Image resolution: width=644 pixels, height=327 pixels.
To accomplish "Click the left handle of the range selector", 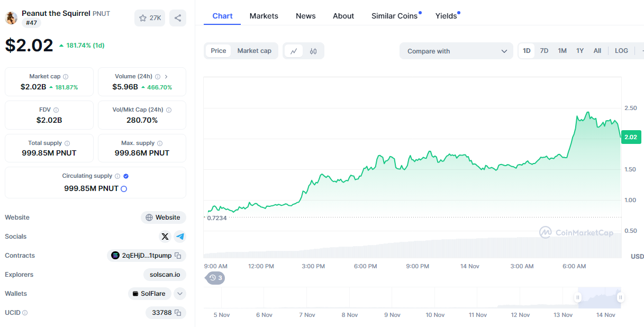I will coord(579,297).
